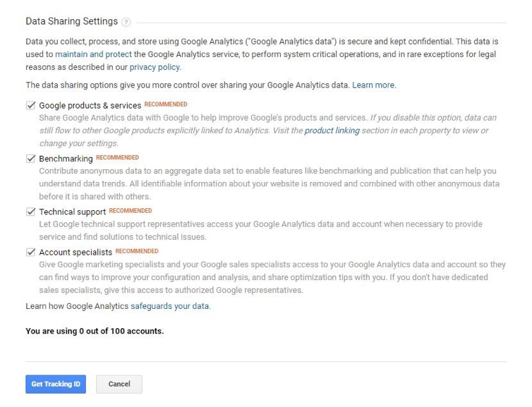
Task: Click the Account specialists label text
Action: point(75,253)
